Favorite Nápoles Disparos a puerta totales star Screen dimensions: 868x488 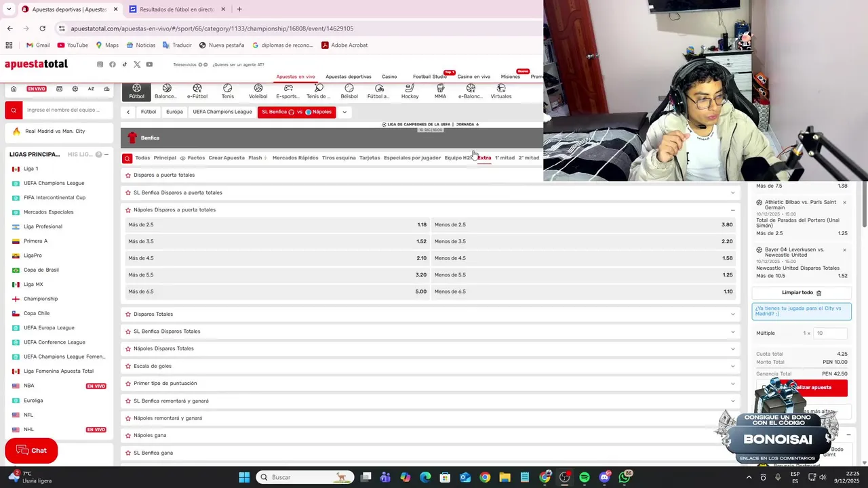click(x=128, y=210)
